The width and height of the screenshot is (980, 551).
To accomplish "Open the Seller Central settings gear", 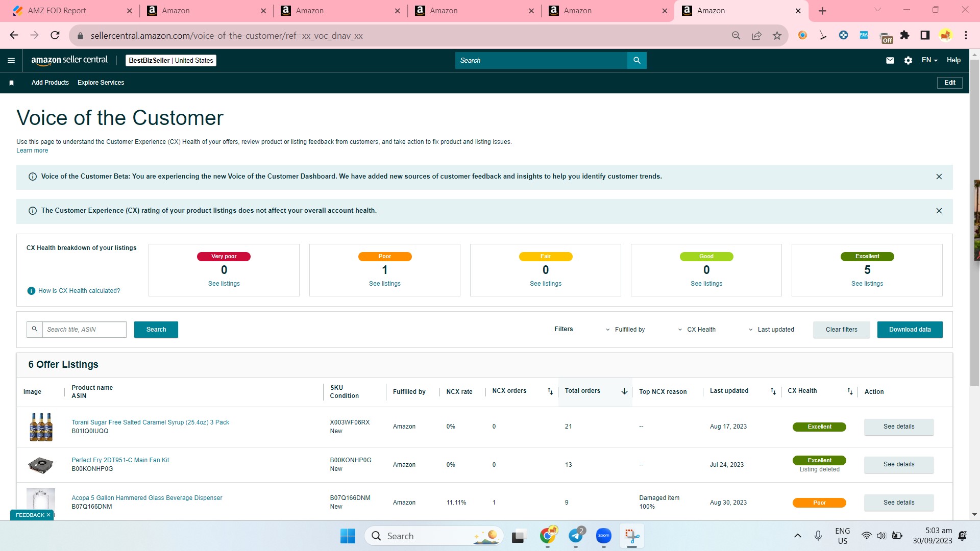I will tap(908, 60).
